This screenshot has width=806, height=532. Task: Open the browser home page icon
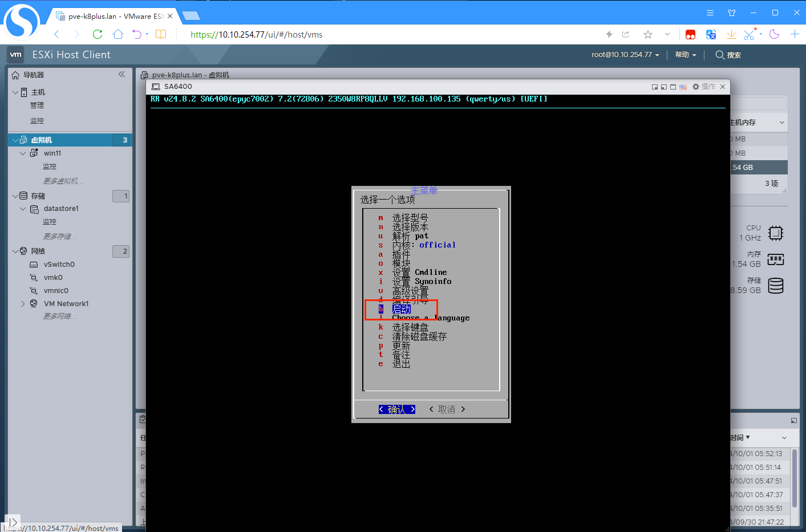pos(118,34)
